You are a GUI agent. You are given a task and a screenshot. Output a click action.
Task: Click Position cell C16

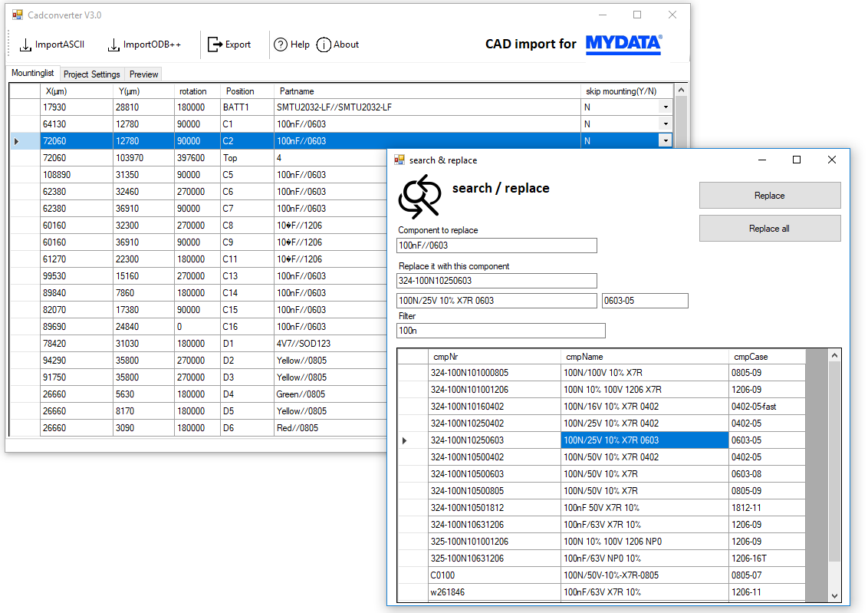click(248, 327)
